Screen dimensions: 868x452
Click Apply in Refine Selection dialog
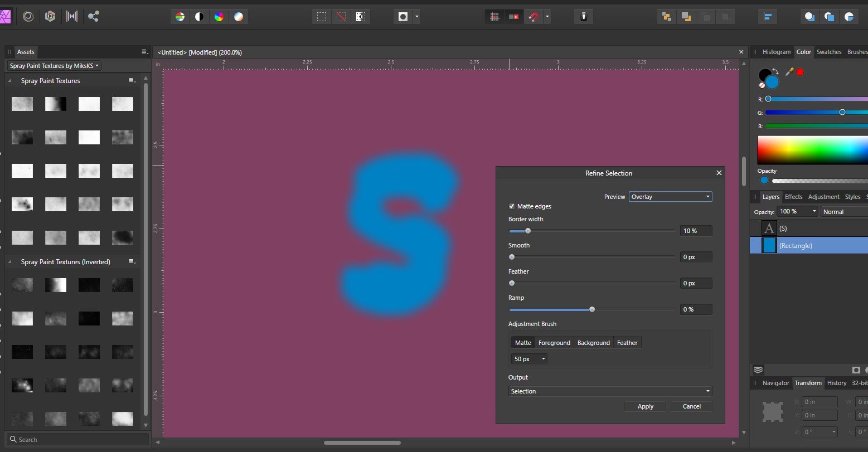(645, 406)
